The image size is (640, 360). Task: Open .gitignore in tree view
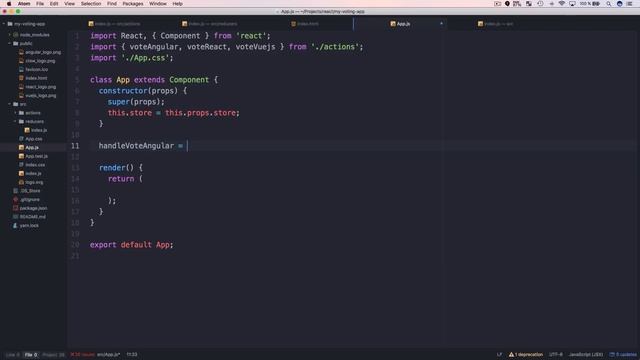point(29,200)
